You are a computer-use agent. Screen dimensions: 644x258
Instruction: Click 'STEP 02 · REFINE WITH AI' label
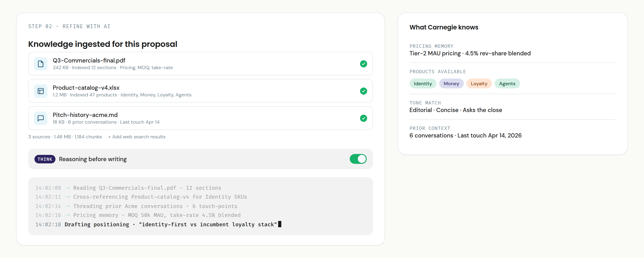(69, 27)
